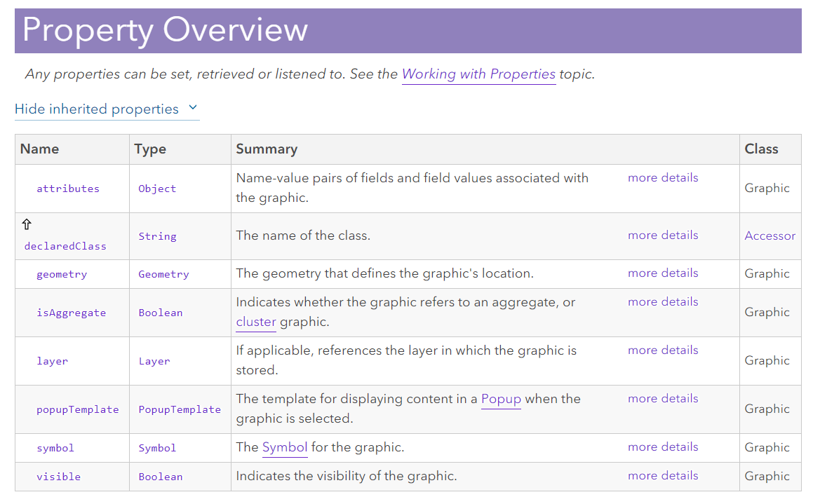Open more details for layer
Image resolution: width=813 pixels, height=504 pixels.
663,350
